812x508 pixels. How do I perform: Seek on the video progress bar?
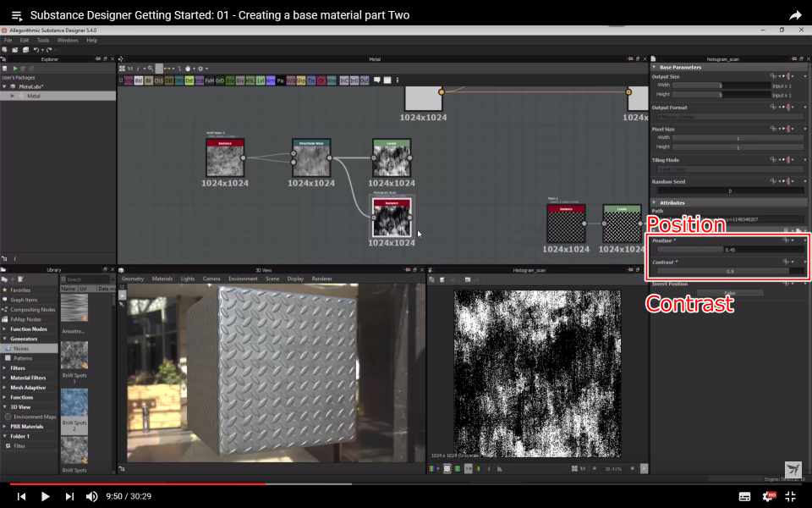[x=406, y=484]
